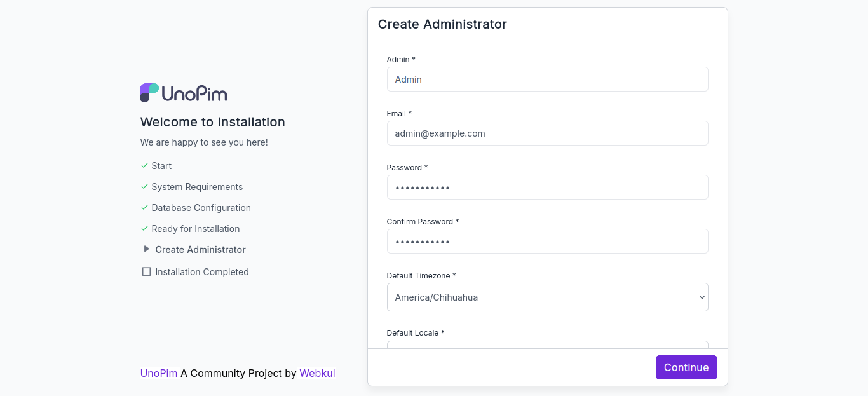Click the 'Confirm Password *' label
868x396 pixels.
(x=423, y=221)
